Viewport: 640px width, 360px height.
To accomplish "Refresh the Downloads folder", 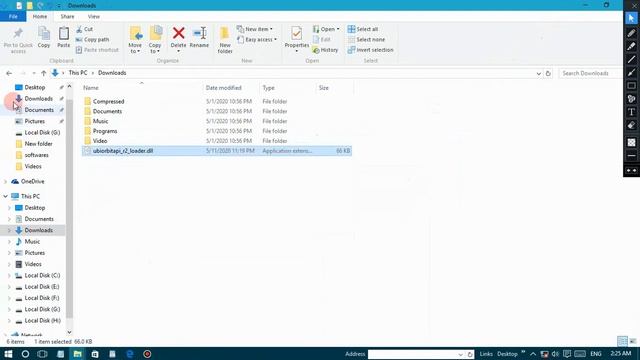I will pos(548,73).
